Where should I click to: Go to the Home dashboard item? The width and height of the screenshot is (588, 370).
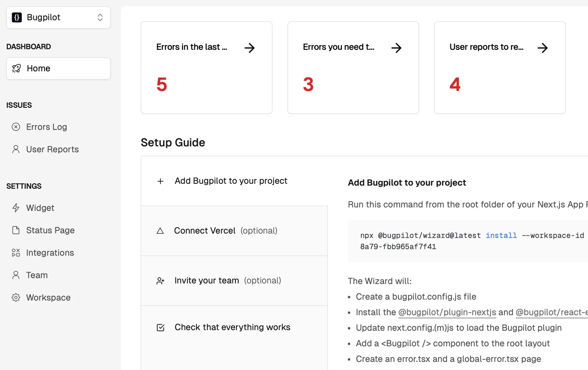pos(58,69)
